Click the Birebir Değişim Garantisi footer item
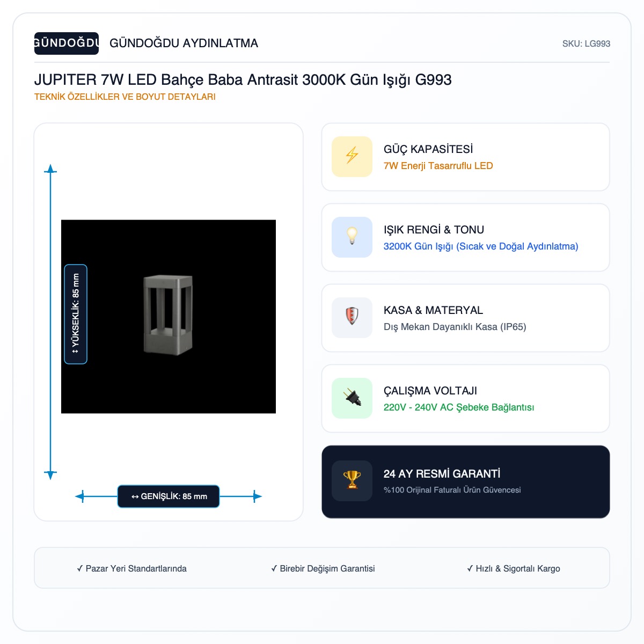 tap(323, 568)
